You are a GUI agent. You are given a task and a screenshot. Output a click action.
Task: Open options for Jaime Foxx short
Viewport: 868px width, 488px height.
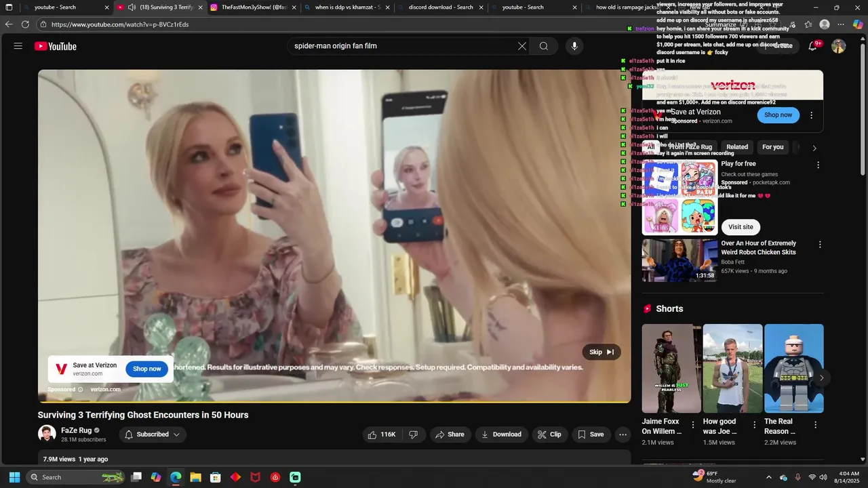(693, 425)
